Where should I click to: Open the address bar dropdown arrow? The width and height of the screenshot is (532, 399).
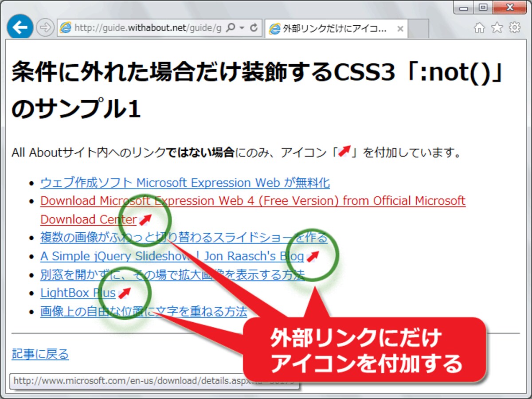pyautogui.click(x=242, y=28)
